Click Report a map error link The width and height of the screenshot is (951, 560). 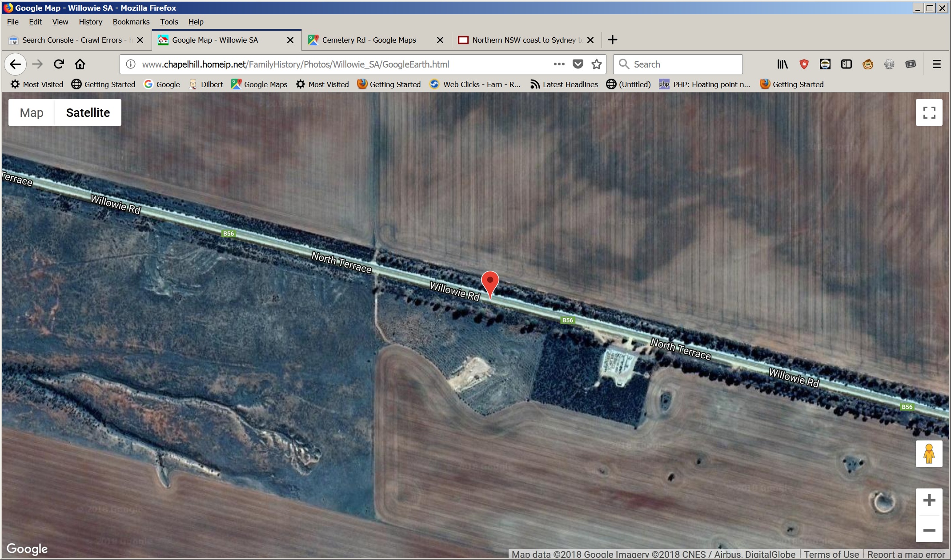(x=906, y=554)
